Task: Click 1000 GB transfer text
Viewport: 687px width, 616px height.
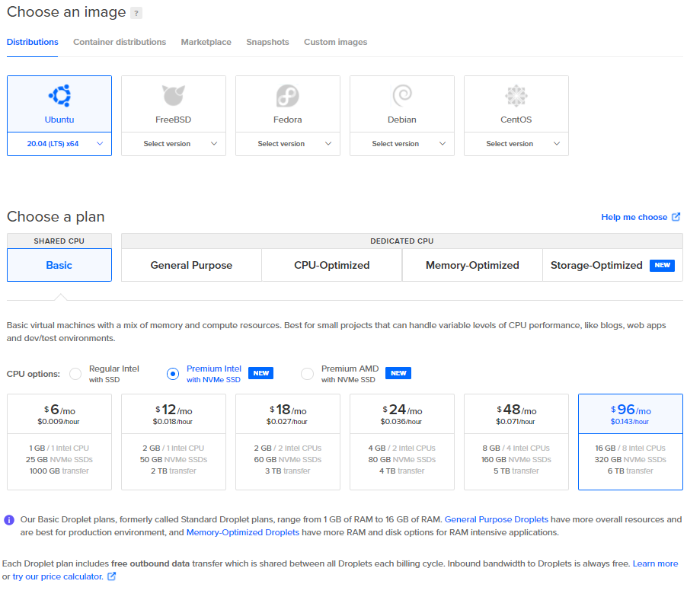Action: (x=59, y=471)
